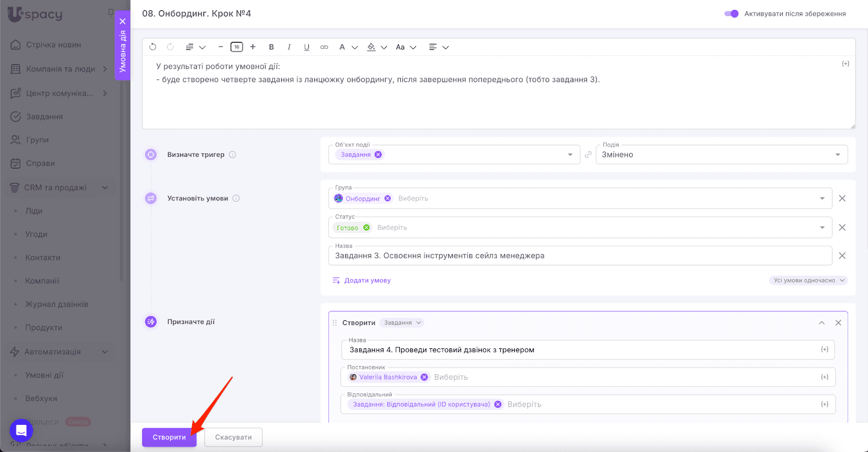Insert a hyperlink via link icon
Image resolution: width=868 pixels, height=452 pixels.
click(x=324, y=47)
